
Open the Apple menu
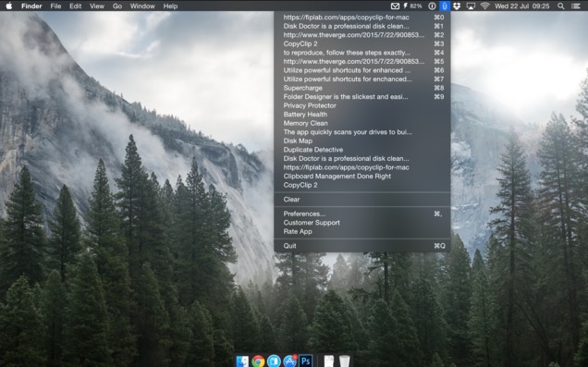(8, 6)
